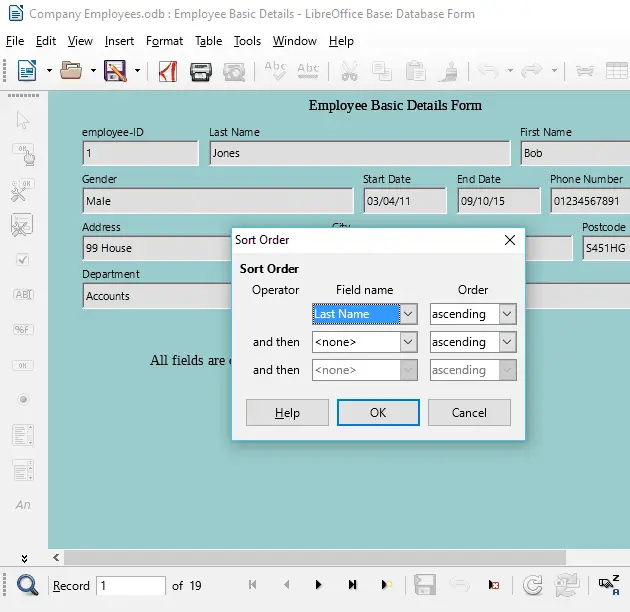Go to First Record icon
Viewport: 630px width, 612px height.
(252, 585)
